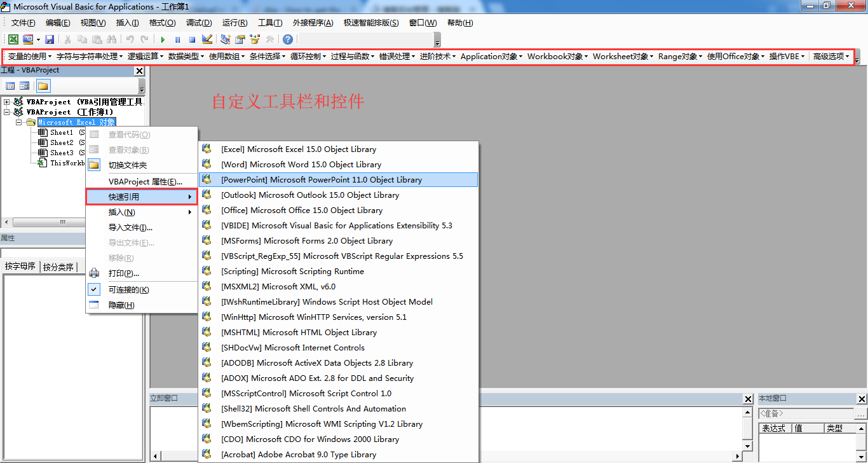
Task: Collapse the Microsoft Excel 对象 folder
Action: click(x=18, y=122)
